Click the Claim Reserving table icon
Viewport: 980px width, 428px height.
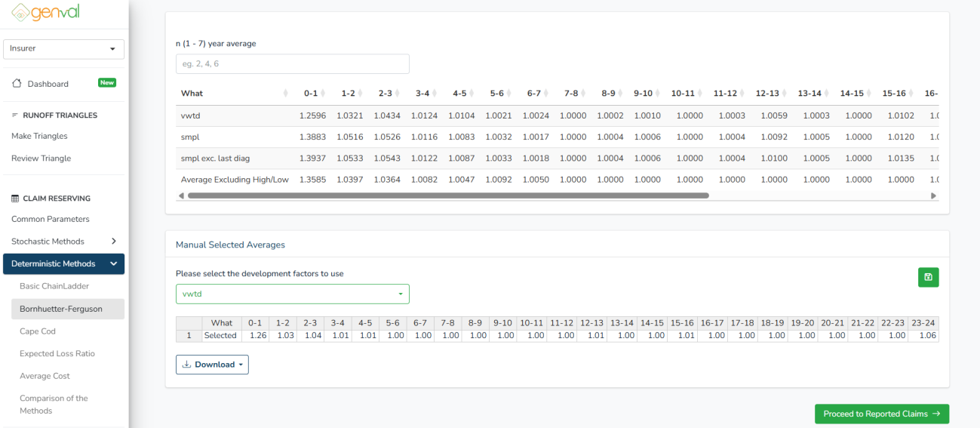pyautogui.click(x=15, y=199)
